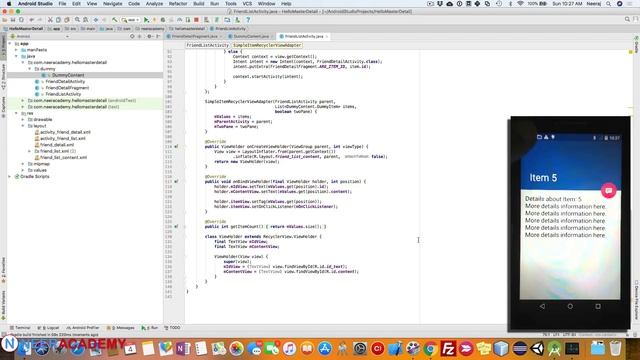Open the Android Profiler tool window
Screen dimensions: 640x360
83,328
